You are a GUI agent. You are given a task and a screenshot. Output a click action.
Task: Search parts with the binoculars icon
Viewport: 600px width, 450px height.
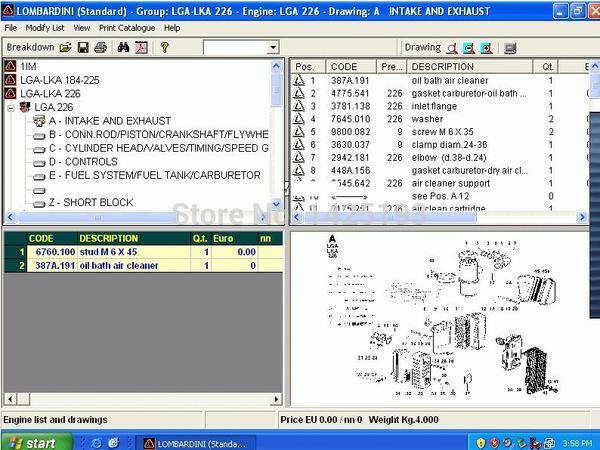click(123, 47)
